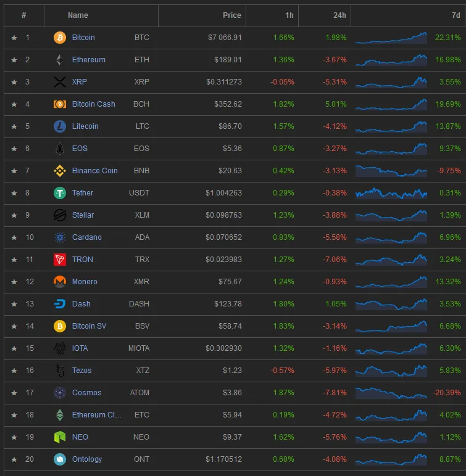Image resolution: width=466 pixels, height=476 pixels.
Task: Click the Bitcoin SV logo icon
Action: pos(60,326)
